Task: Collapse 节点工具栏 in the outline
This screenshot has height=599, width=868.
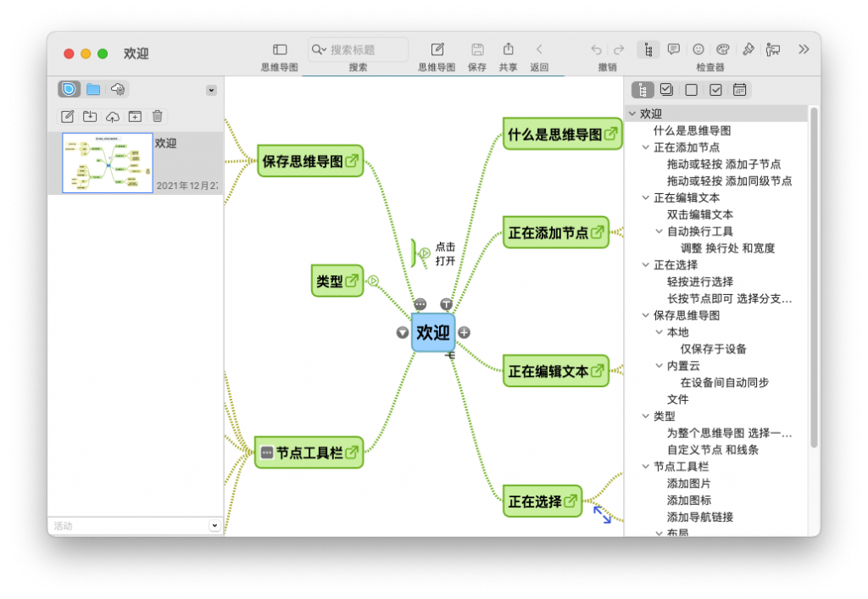Action: coord(645,466)
